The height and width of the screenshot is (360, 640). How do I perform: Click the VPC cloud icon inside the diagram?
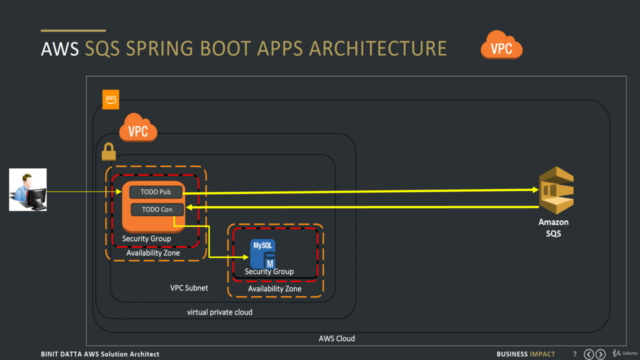point(138,128)
